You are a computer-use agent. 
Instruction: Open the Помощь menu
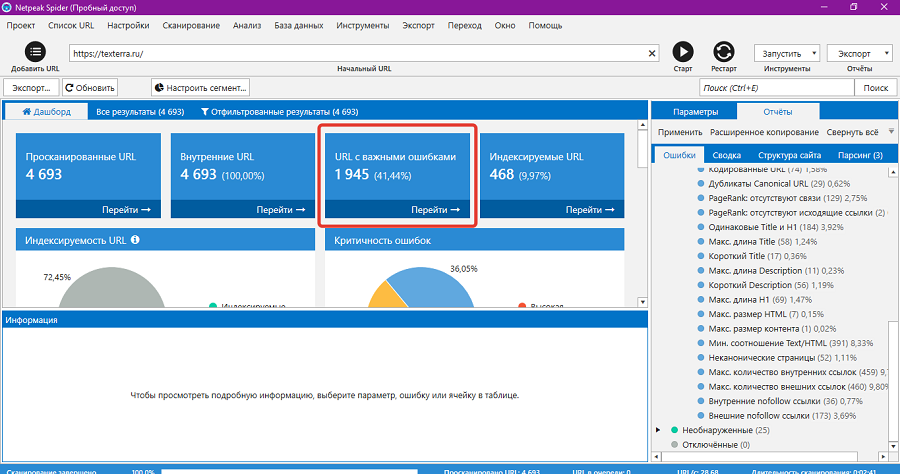point(545,25)
